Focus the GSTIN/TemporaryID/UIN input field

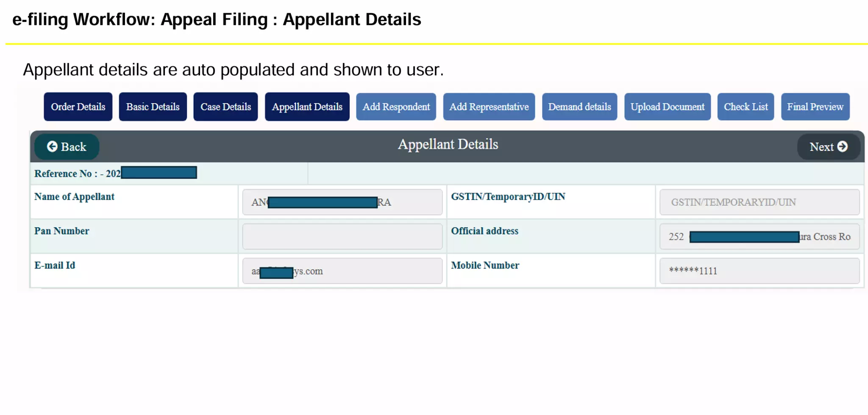[x=759, y=202]
